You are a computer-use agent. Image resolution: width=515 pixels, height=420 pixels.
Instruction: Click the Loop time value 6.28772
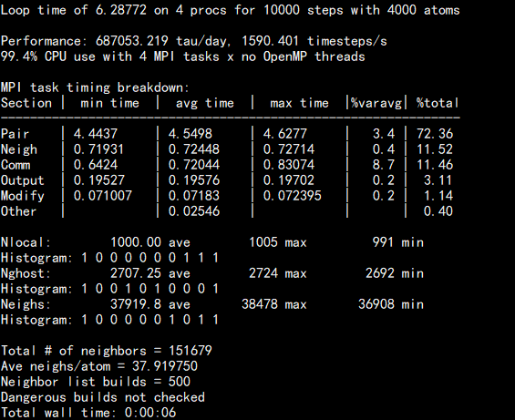tap(121, 10)
